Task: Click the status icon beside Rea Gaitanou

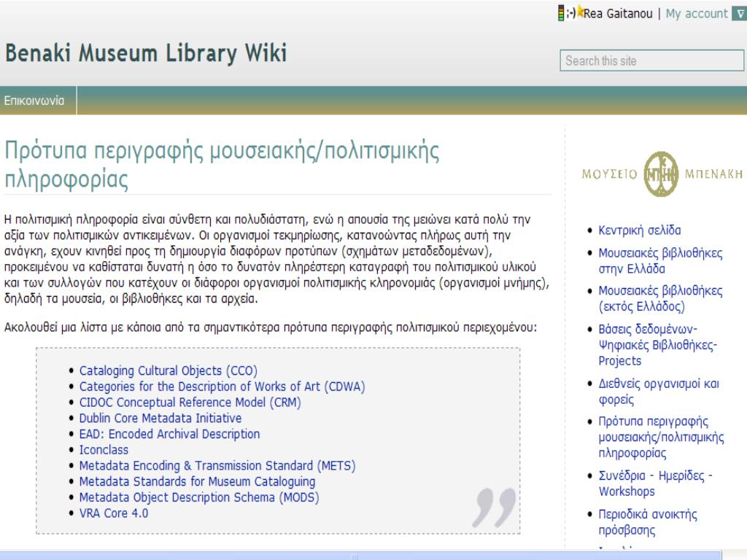Action: [x=570, y=13]
